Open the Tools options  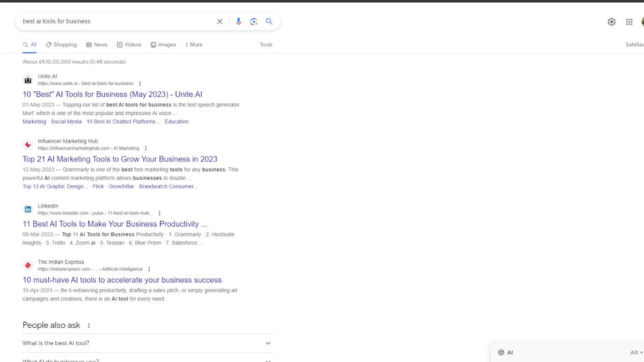tap(266, 45)
